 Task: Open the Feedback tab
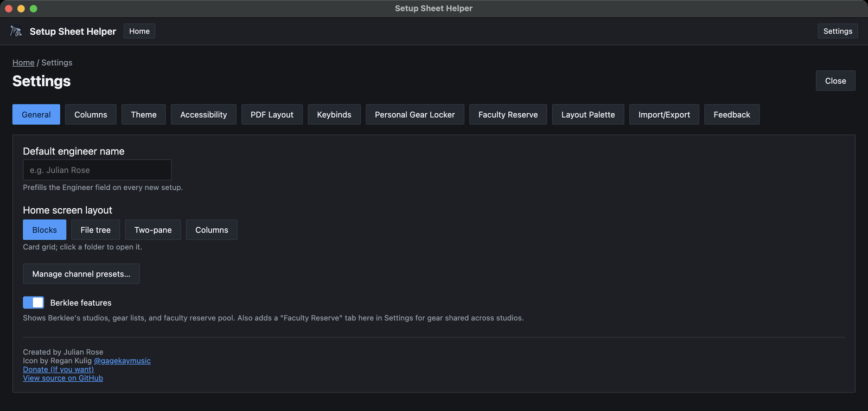[732, 114]
